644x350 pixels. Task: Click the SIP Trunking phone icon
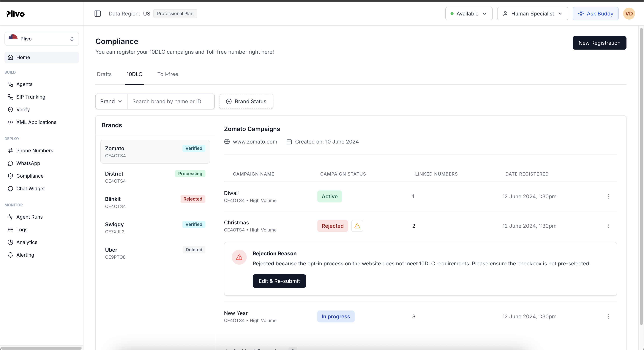click(10, 97)
